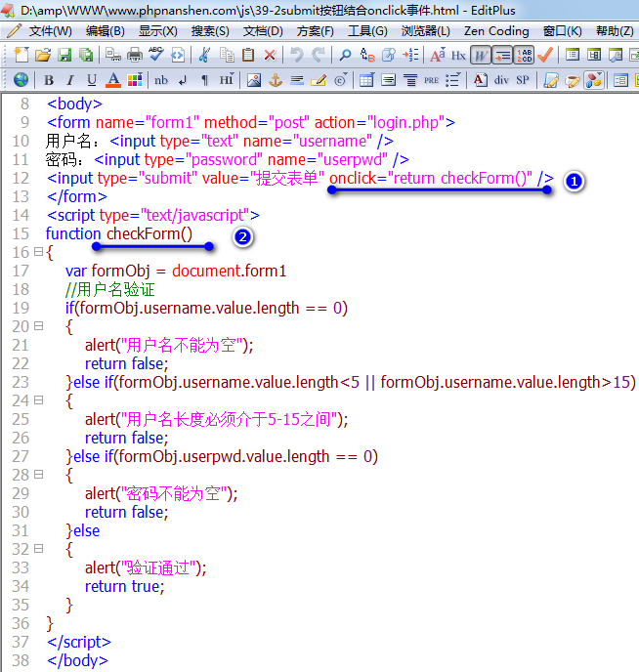
Task: Click the Open file folder icon
Action: pos(43,55)
